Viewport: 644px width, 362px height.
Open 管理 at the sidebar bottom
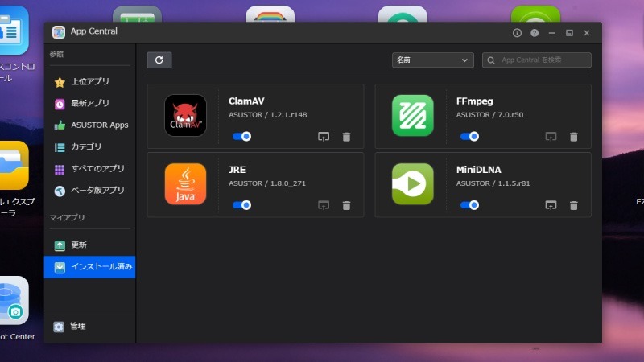[77, 327]
